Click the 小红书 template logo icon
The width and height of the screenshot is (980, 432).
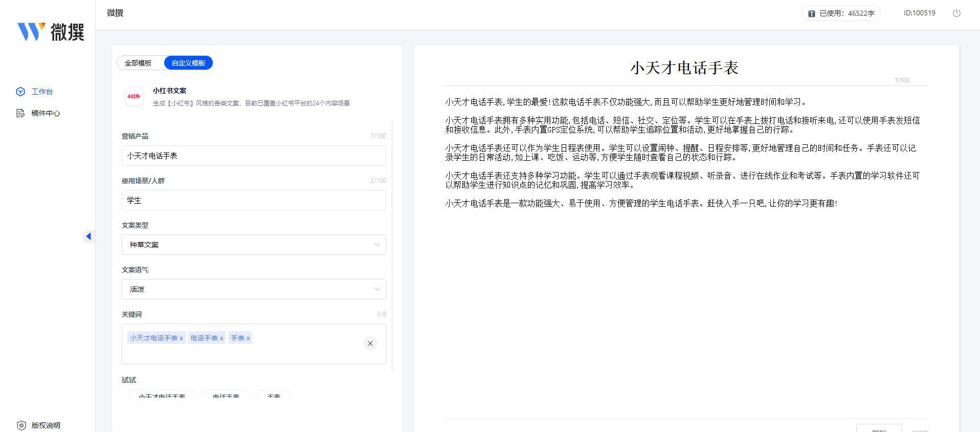click(x=134, y=96)
